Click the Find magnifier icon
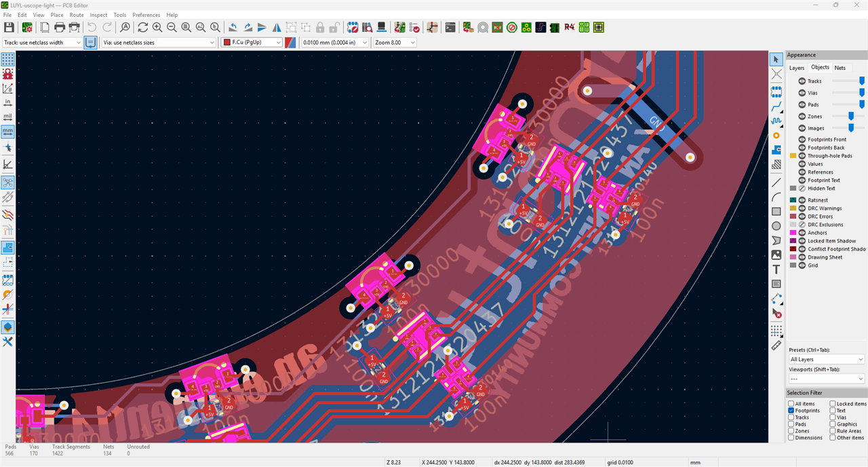Image resolution: width=868 pixels, height=467 pixels. 125,28
